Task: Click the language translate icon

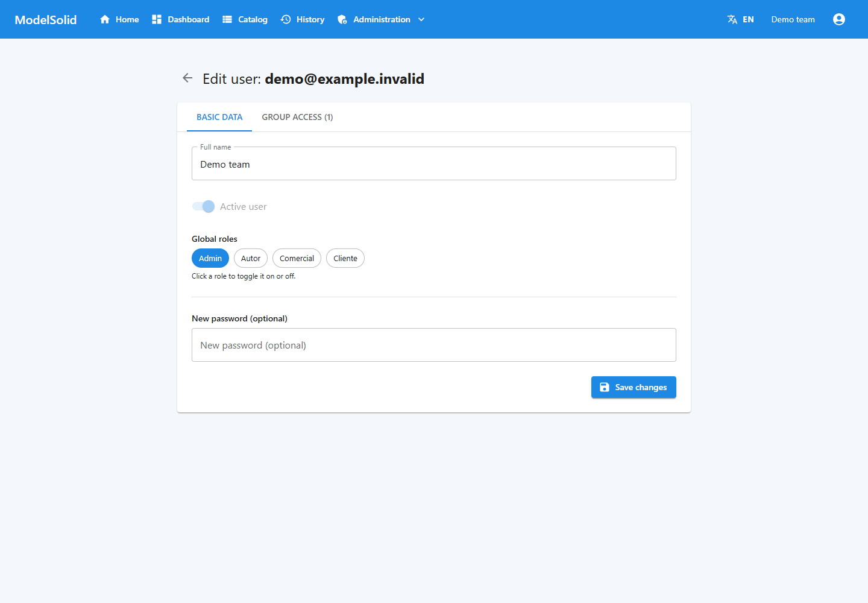Action: pos(732,19)
